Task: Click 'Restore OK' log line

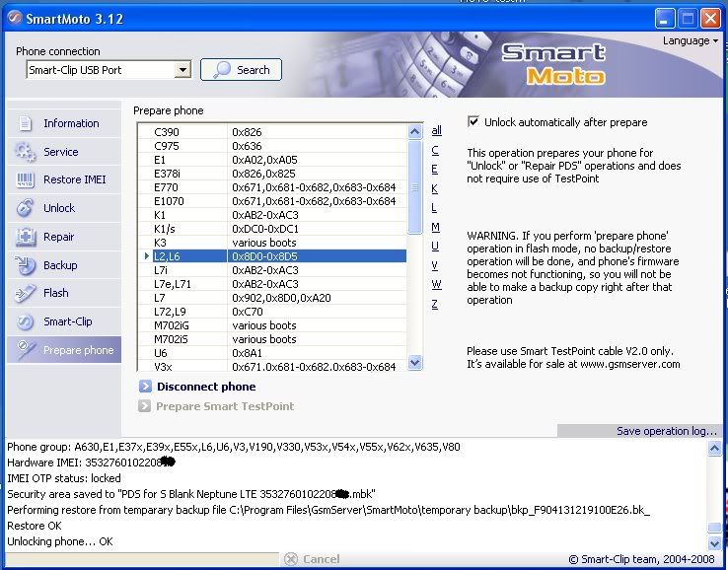Action: [35, 526]
